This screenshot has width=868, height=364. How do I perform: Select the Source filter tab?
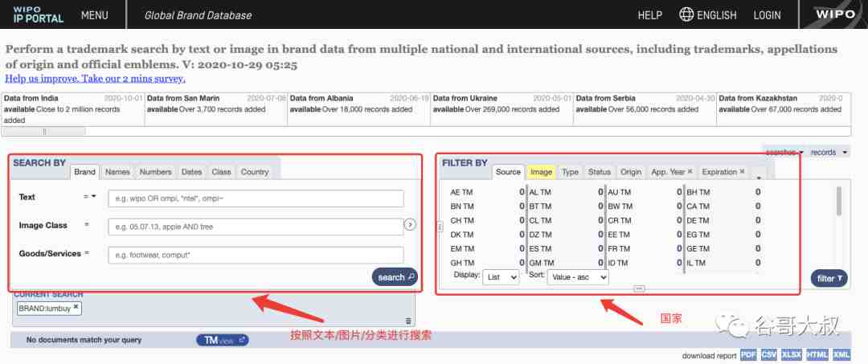point(508,172)
